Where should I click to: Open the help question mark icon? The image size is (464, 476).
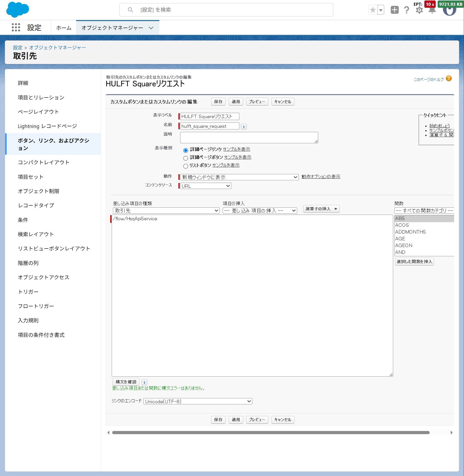[406, 10]
